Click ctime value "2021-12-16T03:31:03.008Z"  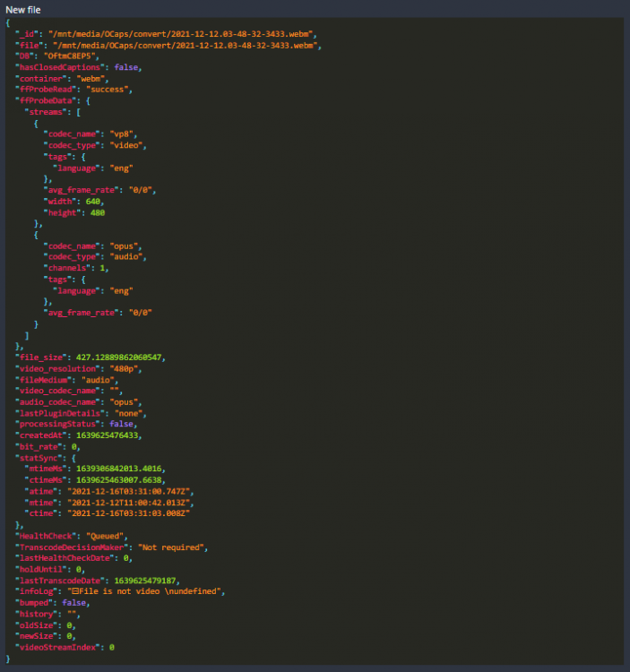coord(128,513)
